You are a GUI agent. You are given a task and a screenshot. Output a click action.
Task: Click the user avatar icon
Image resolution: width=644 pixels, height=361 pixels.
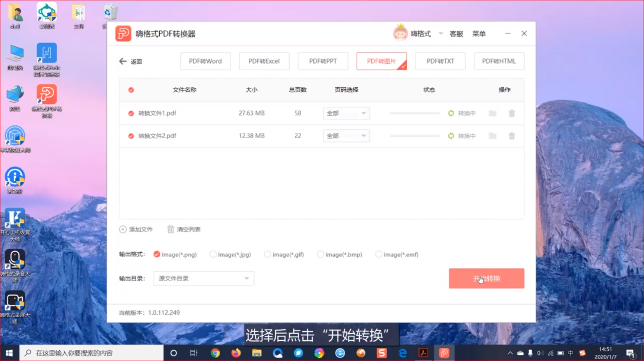point(400,33)
